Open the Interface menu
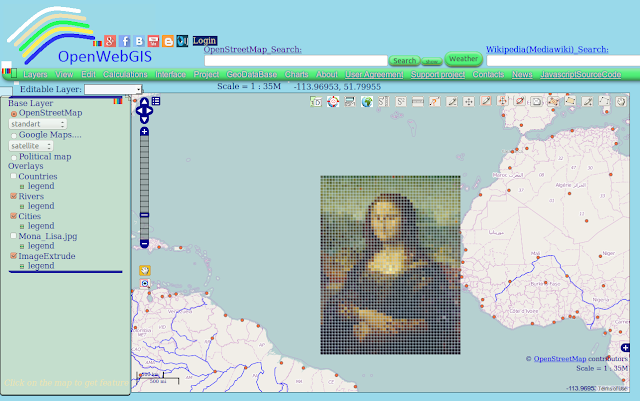The image size is (640, 401). [170, 74]
